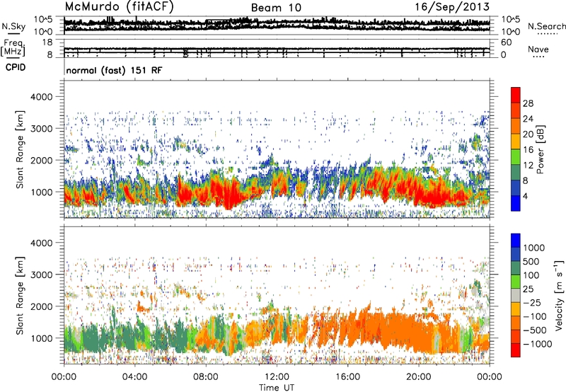
Task: Click the 3000 km tick on power panel
Action: point(41,129)
